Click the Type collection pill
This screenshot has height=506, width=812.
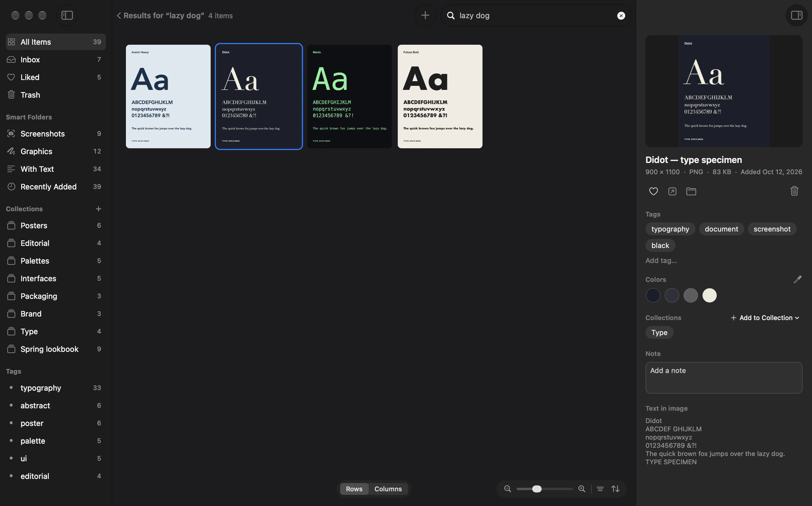coord(659,333)
